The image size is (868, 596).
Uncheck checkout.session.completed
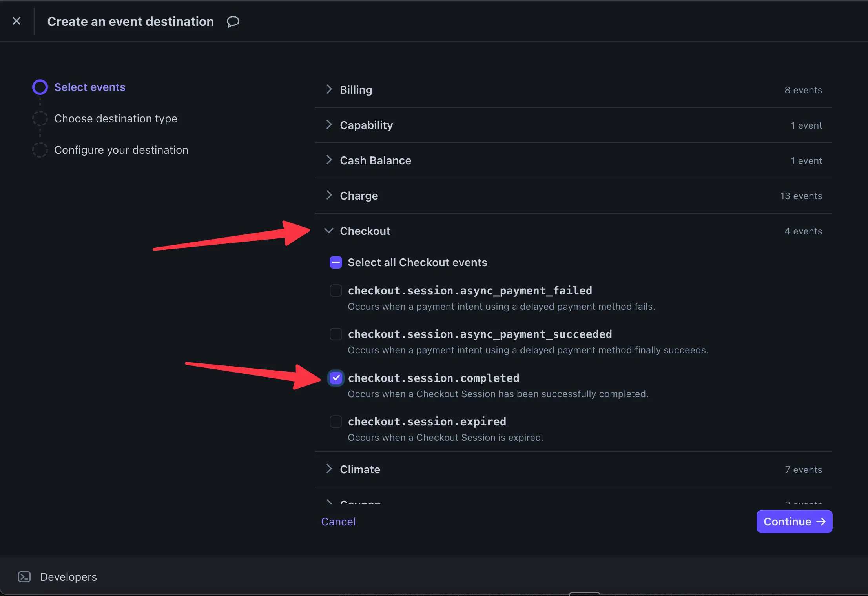click(x=336, y=378)
